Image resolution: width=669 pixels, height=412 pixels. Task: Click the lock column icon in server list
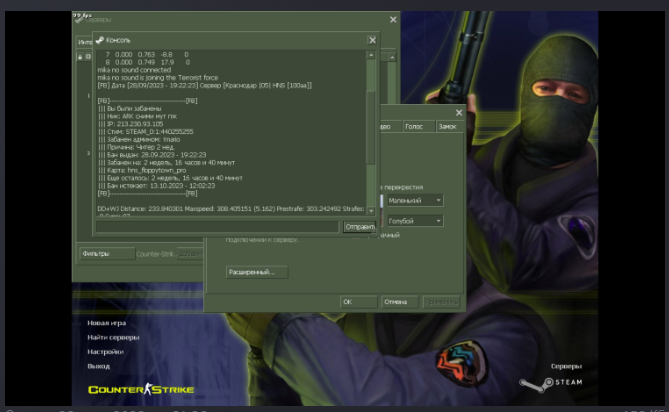(80, 57)
